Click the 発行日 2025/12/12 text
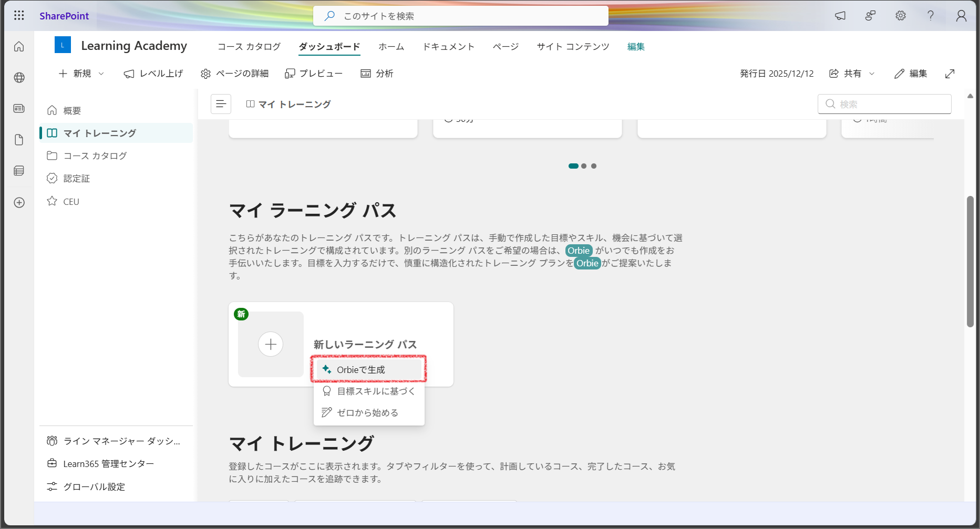Viewport: 980px width, 529px height. click(x=777, y=74)
